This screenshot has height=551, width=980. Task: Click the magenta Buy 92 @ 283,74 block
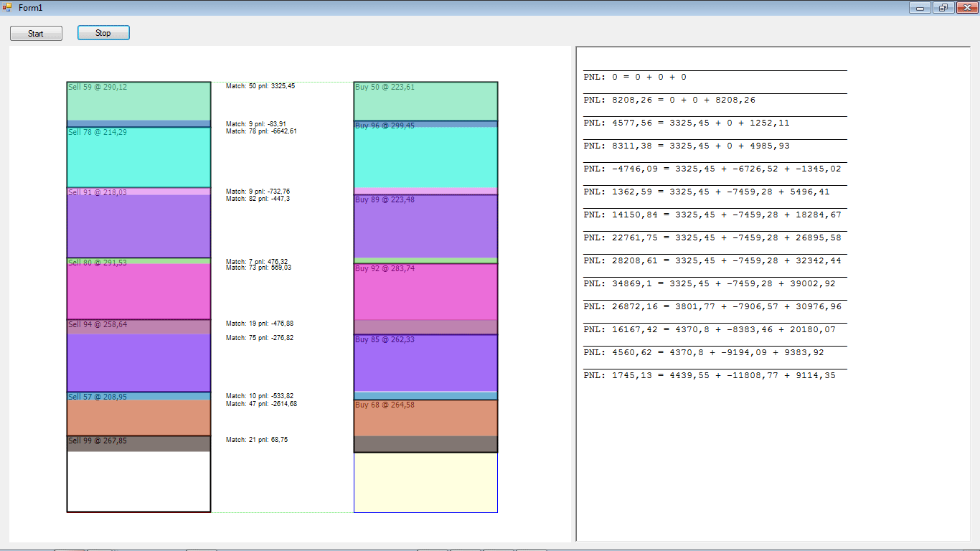[425, 291]
